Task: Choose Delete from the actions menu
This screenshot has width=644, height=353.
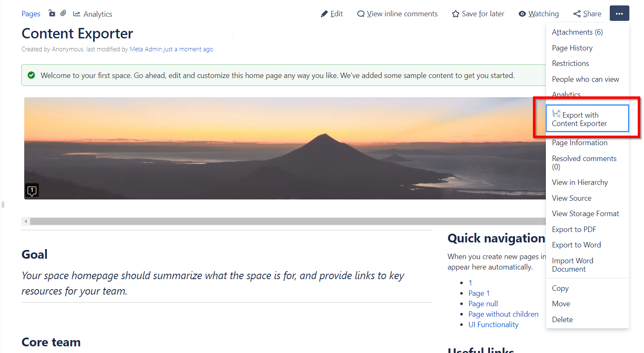Action: (x=562, y=320)
